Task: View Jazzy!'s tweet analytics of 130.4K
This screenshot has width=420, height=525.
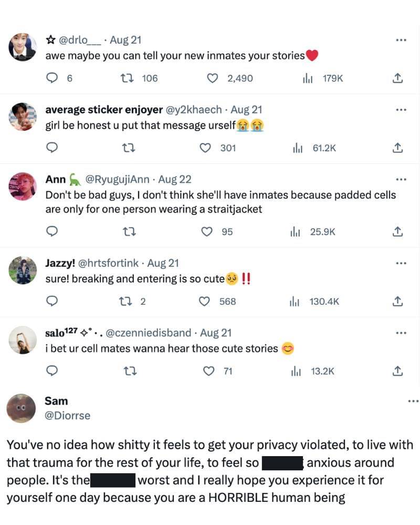Action: 314,302
